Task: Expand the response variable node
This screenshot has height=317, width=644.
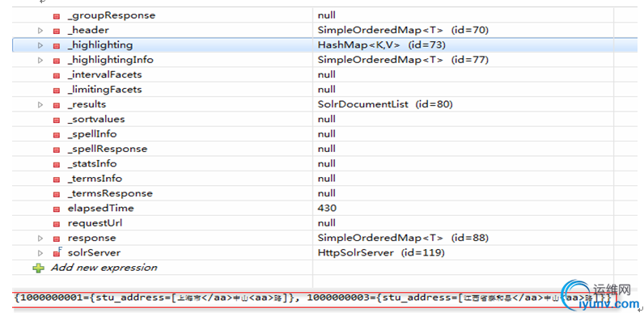Action: coord(40,239)
